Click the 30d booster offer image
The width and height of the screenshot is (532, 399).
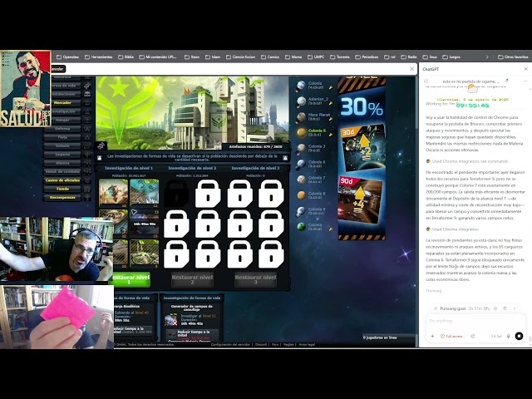pos(362,147)
